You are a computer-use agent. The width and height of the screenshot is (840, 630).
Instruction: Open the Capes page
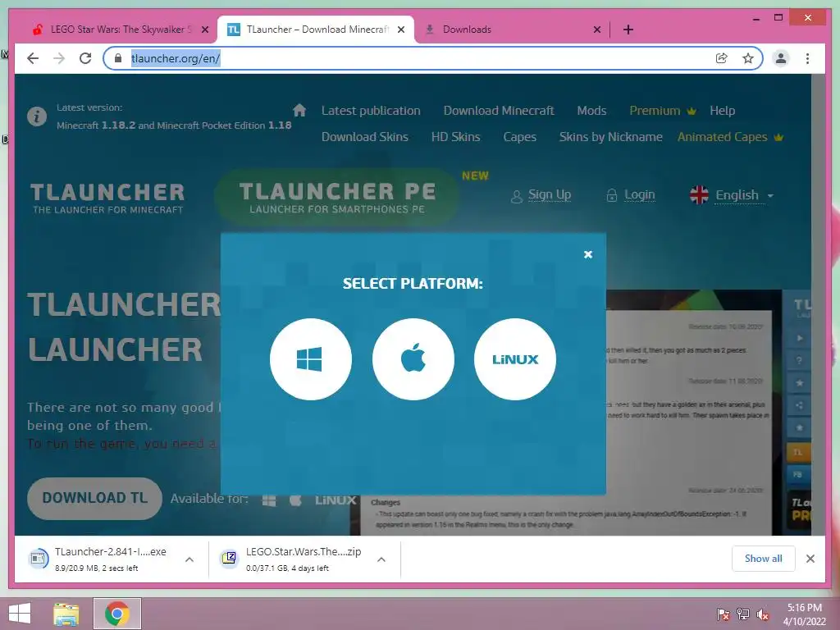(519, 137)
